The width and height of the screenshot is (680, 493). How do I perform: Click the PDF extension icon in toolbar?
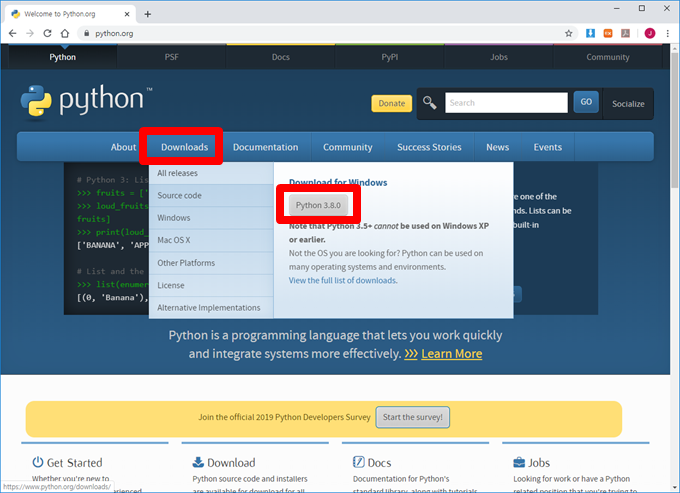(x=625, y=33)
